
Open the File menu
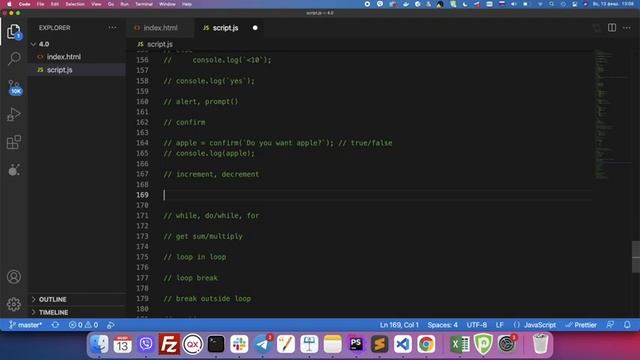tap(40, 4)
